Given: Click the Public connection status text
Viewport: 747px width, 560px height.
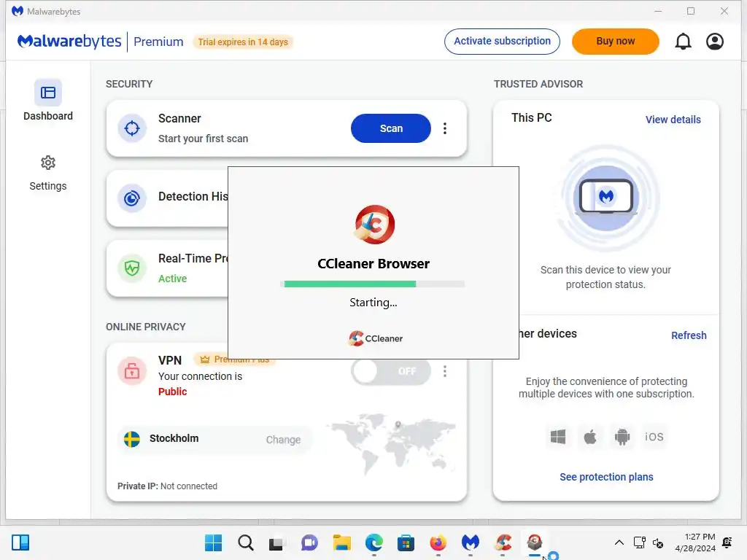Looking at the screenshot, I should point(172,392).
